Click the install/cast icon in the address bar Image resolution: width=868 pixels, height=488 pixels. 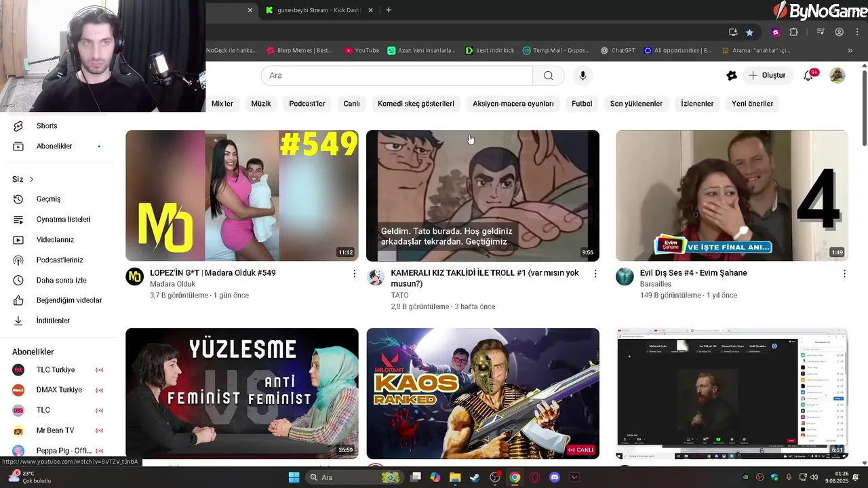[x=733, y=32]
